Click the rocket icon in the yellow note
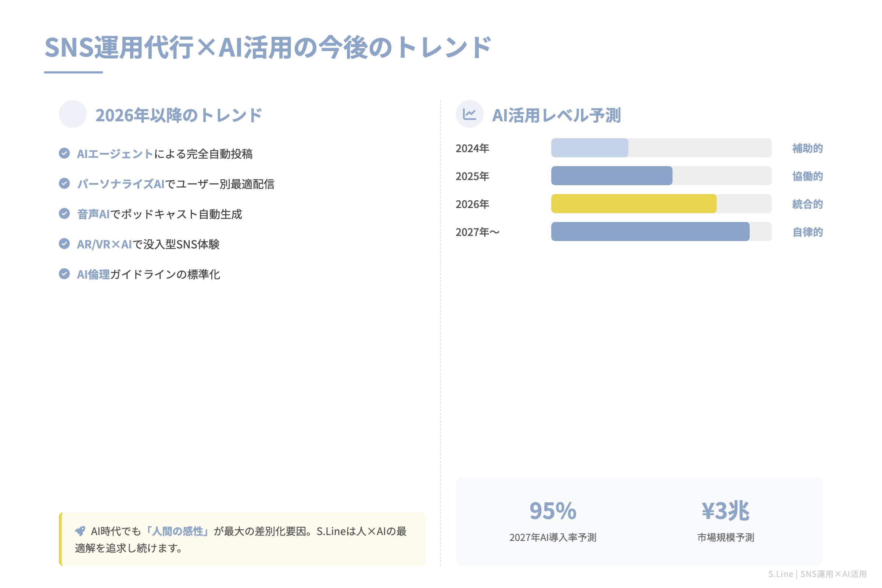Screen dimensions: 882x588 80,531
